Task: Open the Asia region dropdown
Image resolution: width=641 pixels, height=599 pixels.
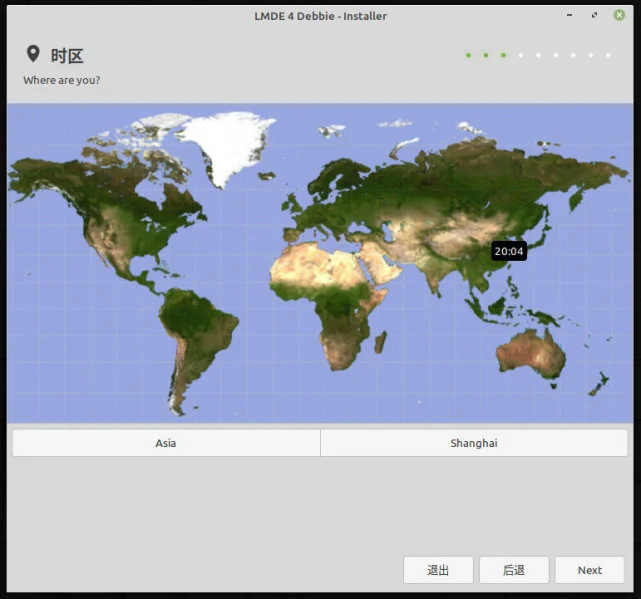Action: 166,443
